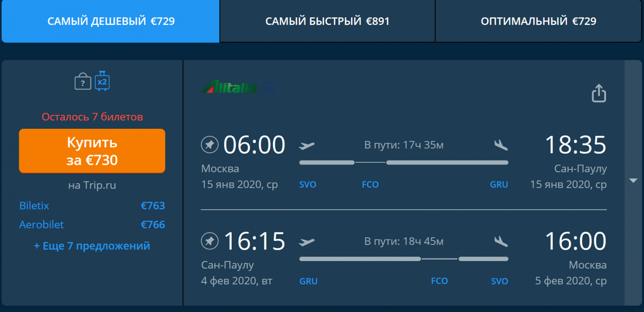Open the Aerobilet €766 offer link
The height and width of the screenshot is (312, 644).
click(92, 224)
